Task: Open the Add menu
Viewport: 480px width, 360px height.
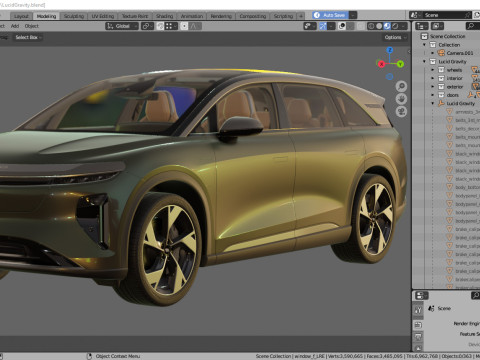Action: [15, 26]
